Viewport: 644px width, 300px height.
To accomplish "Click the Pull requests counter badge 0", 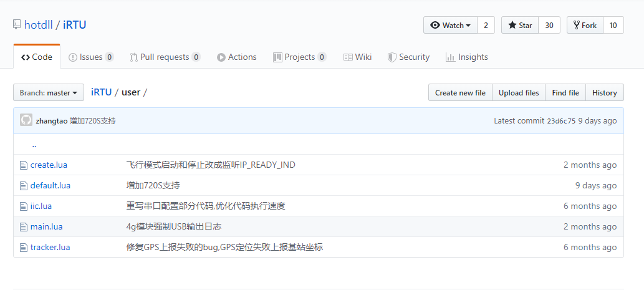I will (196, 57).
